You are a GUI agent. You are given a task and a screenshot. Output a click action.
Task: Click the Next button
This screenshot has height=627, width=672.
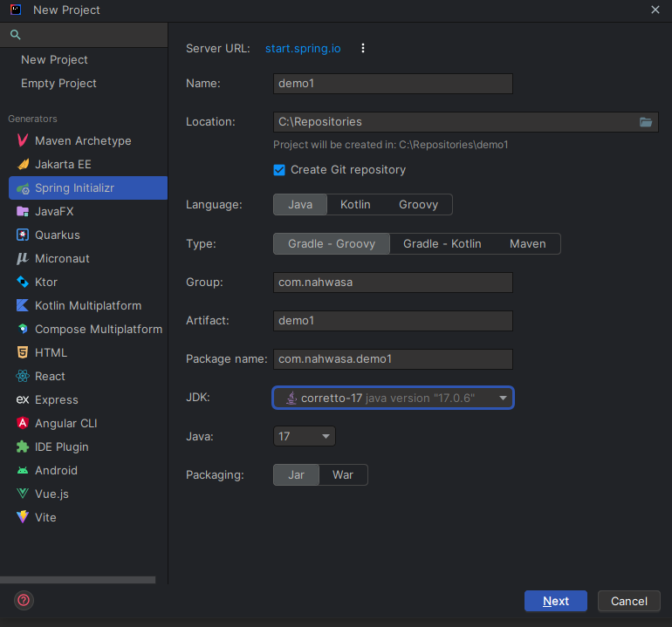tap(556, 601)
